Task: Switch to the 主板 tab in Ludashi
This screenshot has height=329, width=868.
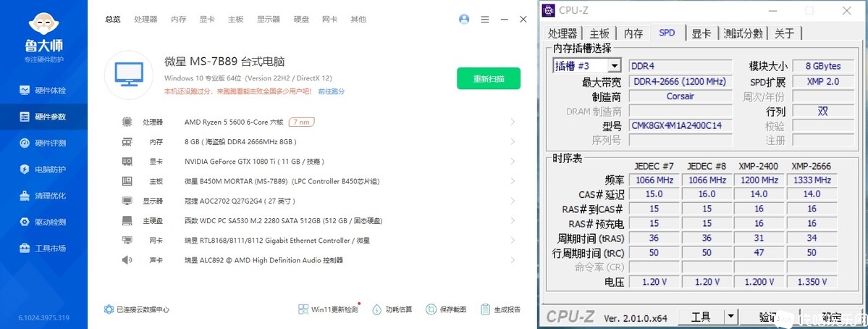Action: coord(235,20)
